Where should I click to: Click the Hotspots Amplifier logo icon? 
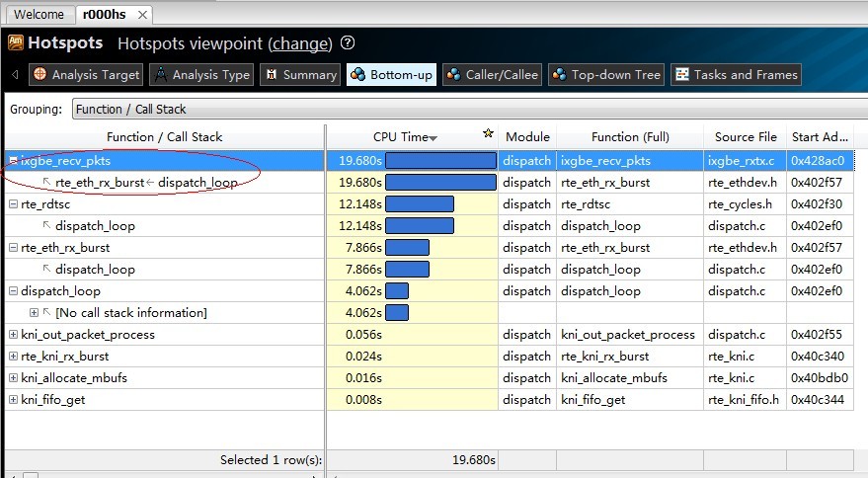[x=16, y=42]
